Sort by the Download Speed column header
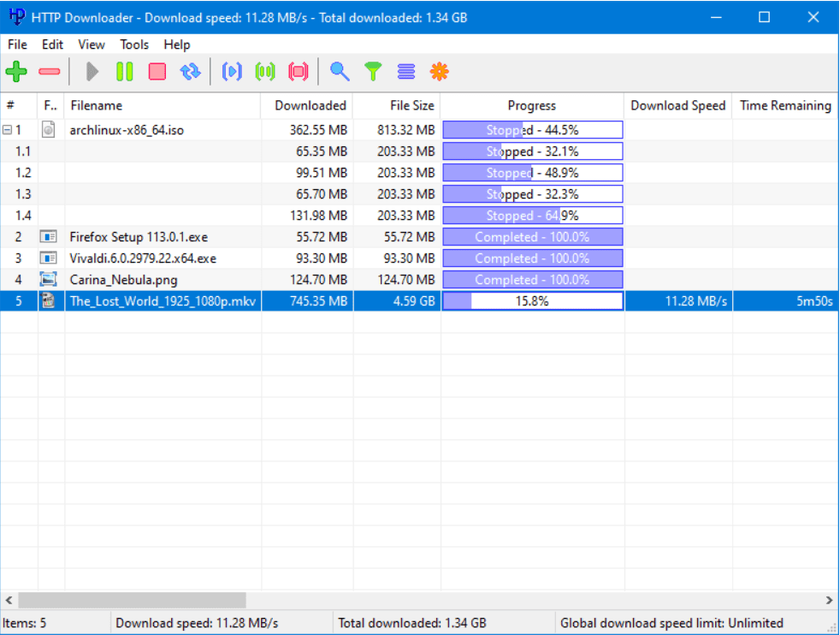Viewport: 840px width, 635px height. (x=677, y=105)
